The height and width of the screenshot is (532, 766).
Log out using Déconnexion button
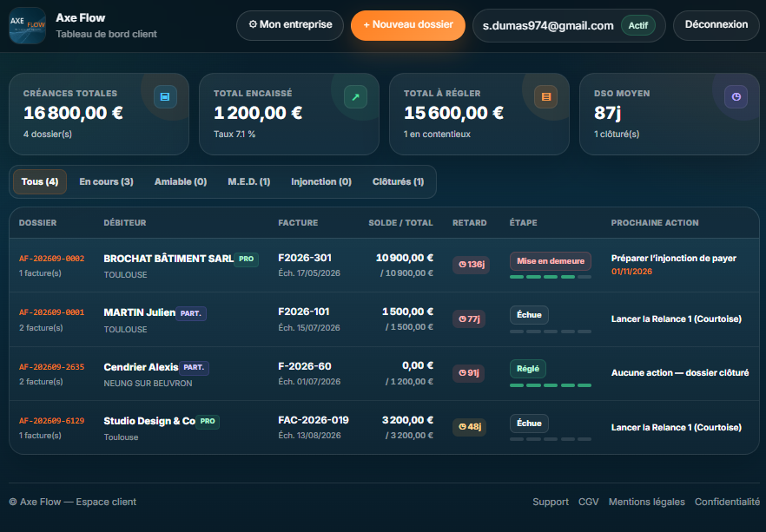point(716,25)
